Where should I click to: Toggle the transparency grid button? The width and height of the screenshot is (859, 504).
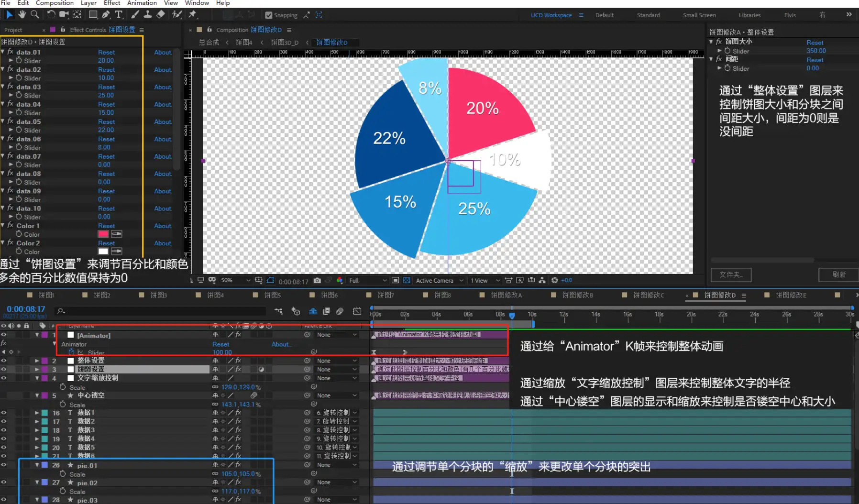pyautogui.click(x=406, y=281)
